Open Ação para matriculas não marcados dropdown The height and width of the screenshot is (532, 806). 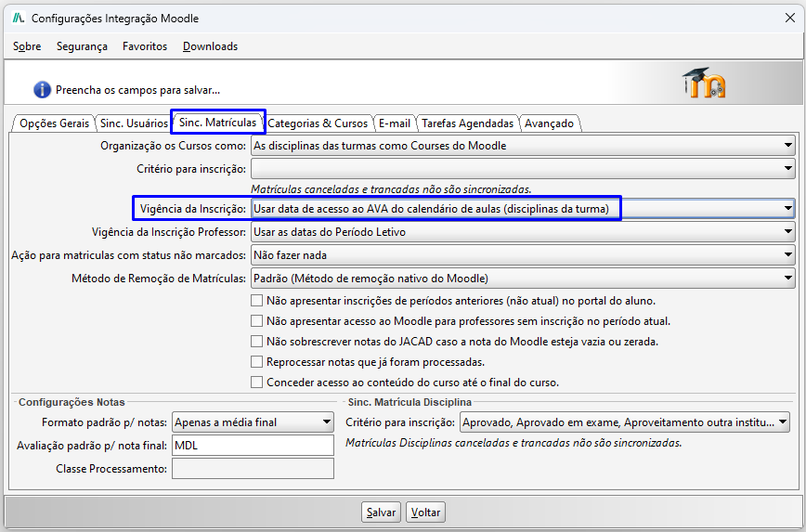coord(523,255)
